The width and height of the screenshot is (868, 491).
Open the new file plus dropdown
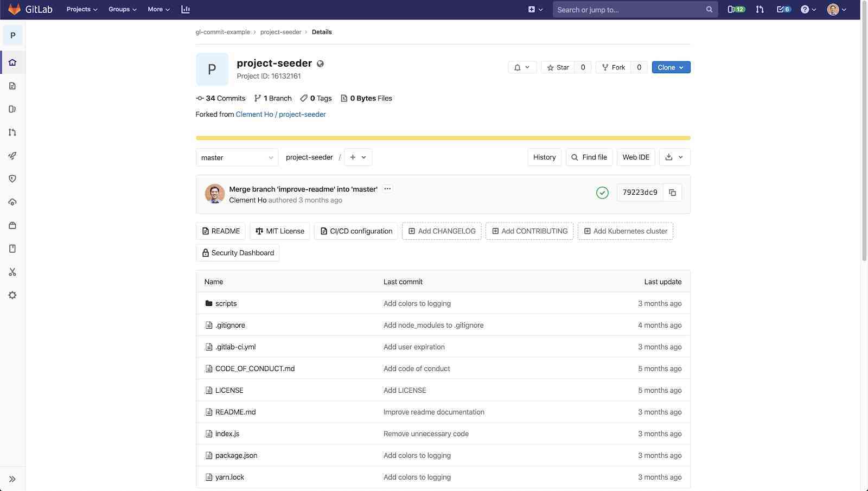[x=358, y=157]
